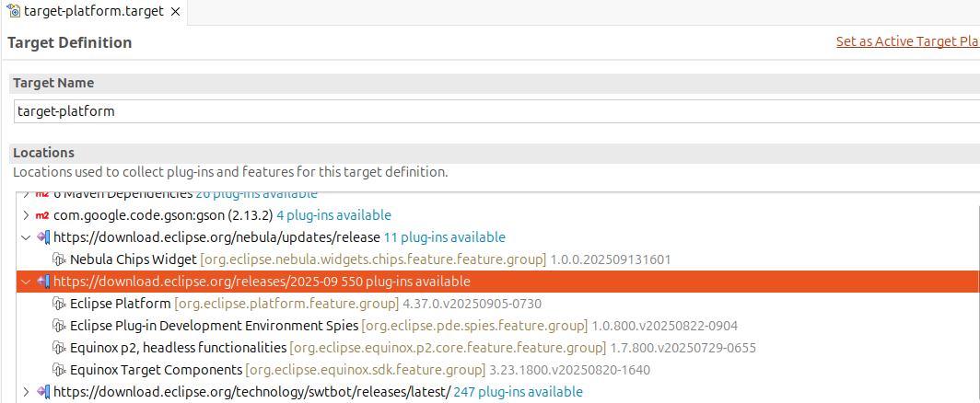This screenshot has height=403, width=980.
Task: Click the m2 icon of Maven Dependencies
Action: (x=42, y=194)
